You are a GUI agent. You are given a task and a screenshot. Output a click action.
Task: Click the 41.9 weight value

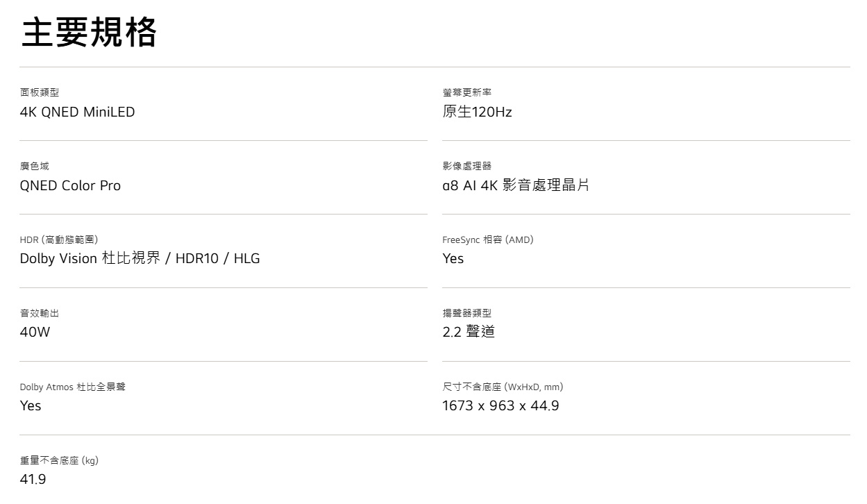33,480
